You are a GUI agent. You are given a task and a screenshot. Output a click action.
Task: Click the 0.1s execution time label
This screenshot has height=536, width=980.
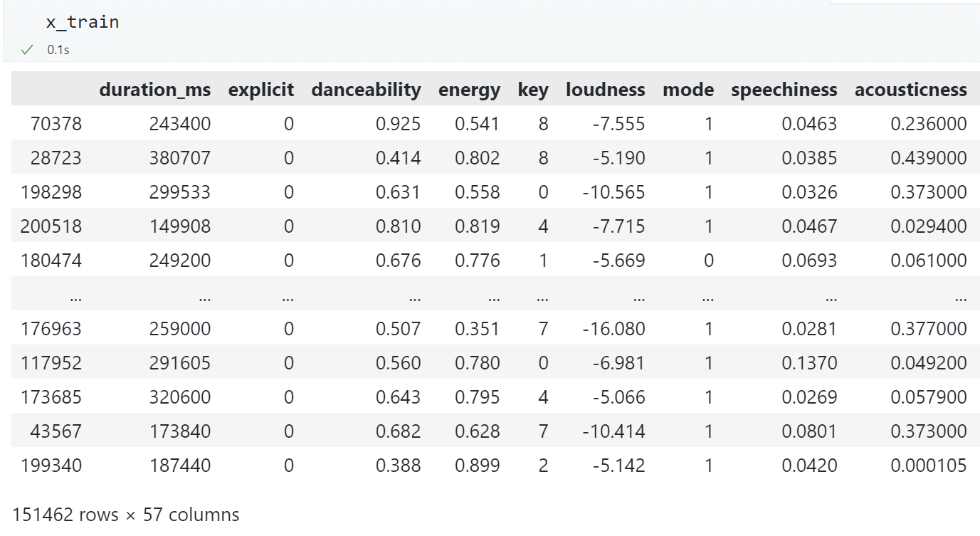tap(58, 51)
